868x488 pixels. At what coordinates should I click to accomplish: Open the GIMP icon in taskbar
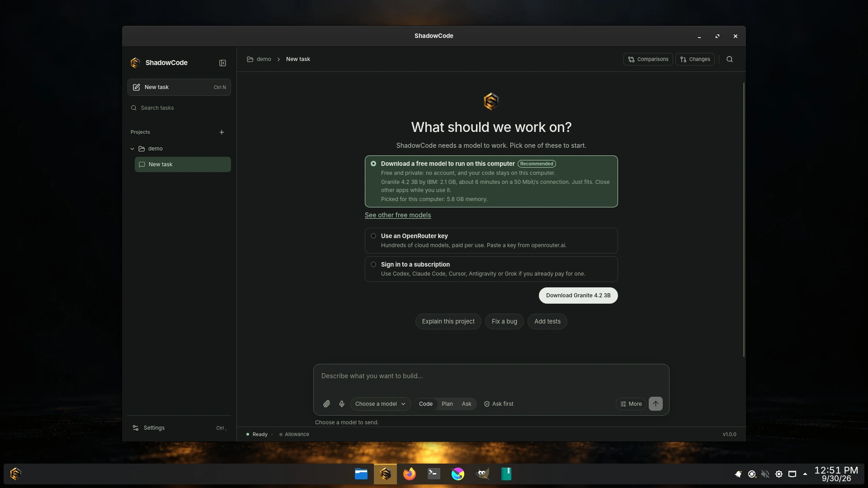pyautogui.click(x=482, y=474)
